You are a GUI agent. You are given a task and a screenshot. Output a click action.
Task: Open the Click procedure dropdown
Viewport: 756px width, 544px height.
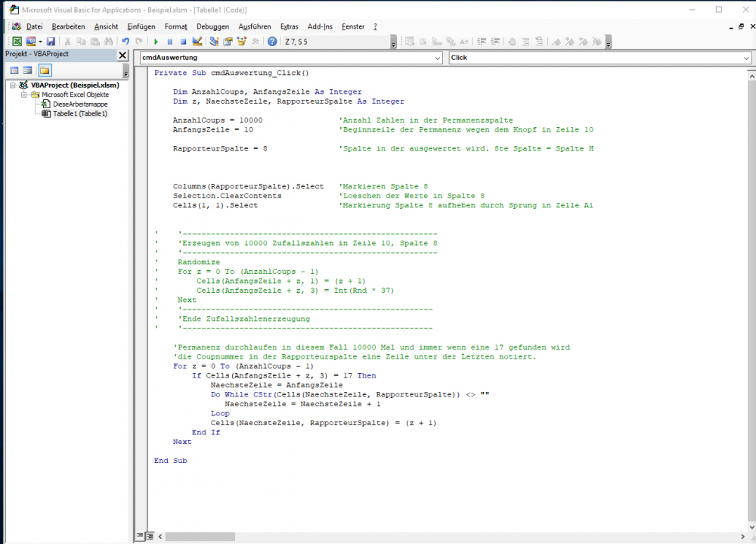746,58
